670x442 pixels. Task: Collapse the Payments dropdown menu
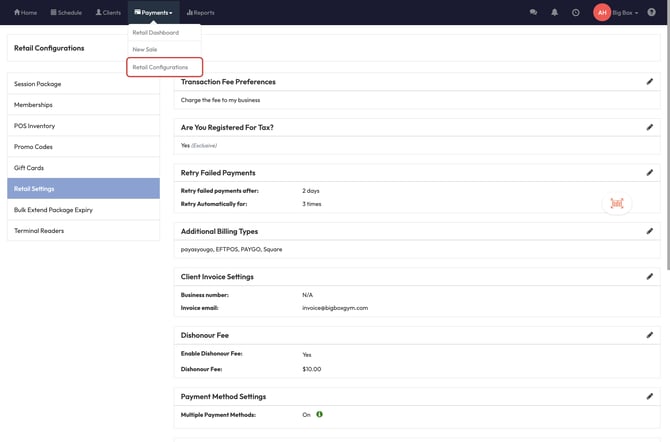tap(153, 13)
